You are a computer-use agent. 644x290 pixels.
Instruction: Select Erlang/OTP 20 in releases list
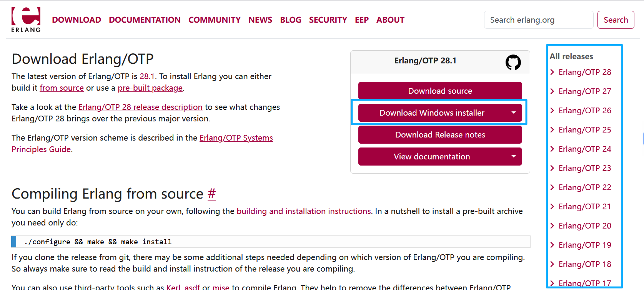(x=585, y=226)
